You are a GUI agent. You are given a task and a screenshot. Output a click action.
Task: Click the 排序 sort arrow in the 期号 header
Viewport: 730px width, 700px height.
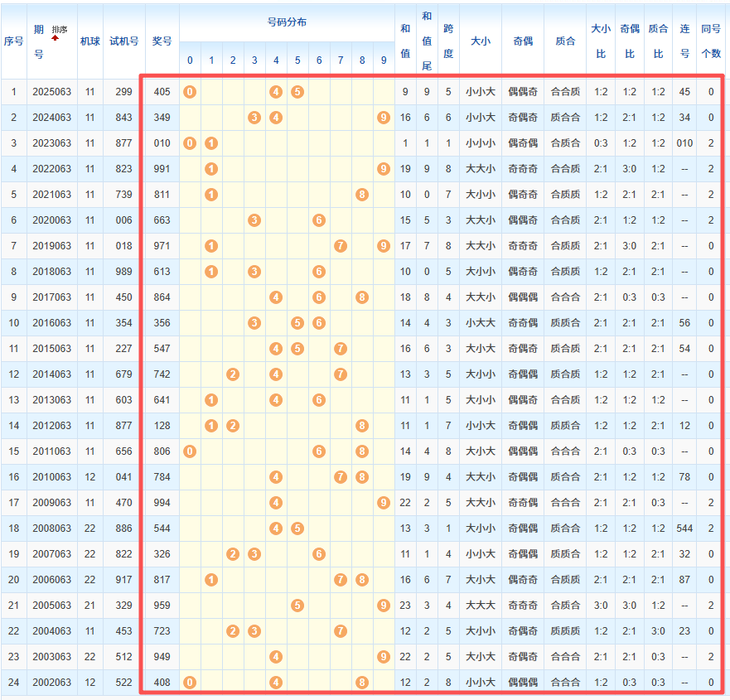pyautogui.click(x=56, y=38)
